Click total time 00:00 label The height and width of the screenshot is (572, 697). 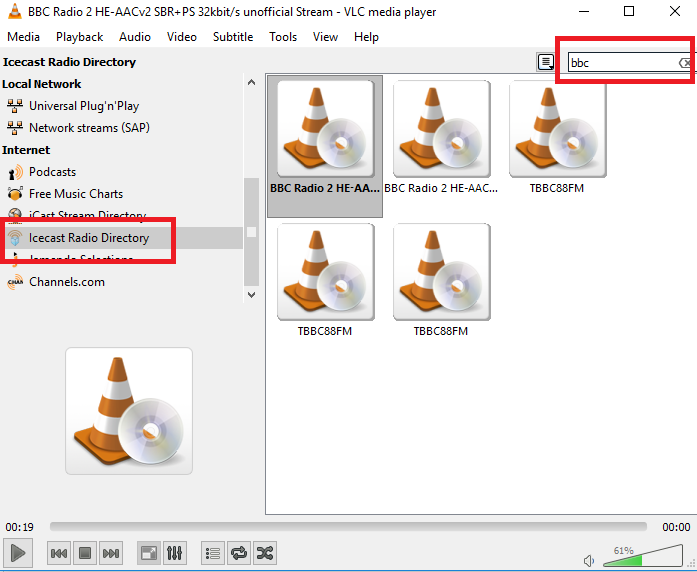point(676,527)
